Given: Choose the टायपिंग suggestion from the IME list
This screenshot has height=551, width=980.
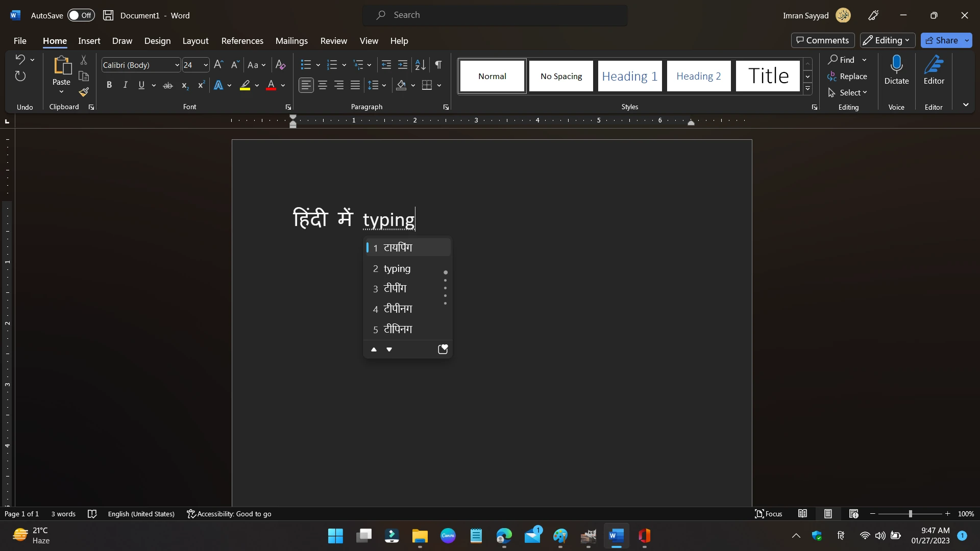Looking at the screenshot, I should 398,247.
